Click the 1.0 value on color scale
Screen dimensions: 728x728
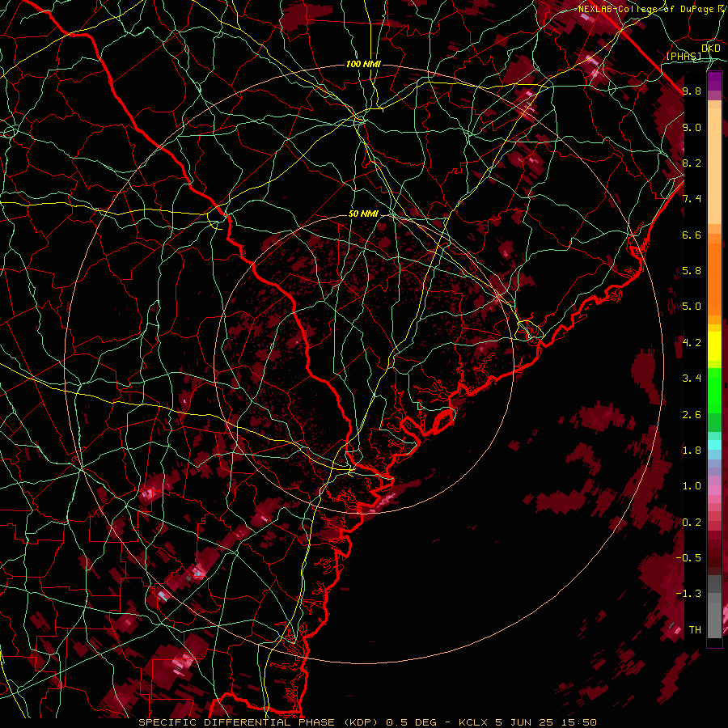pyautogui.click(x=692, y=486)
